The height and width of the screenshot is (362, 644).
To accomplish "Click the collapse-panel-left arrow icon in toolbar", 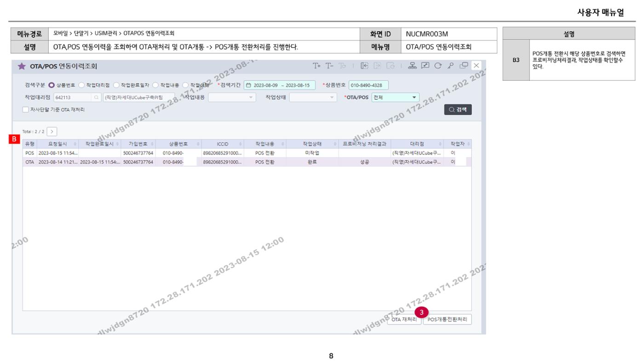I will point(365,66).
